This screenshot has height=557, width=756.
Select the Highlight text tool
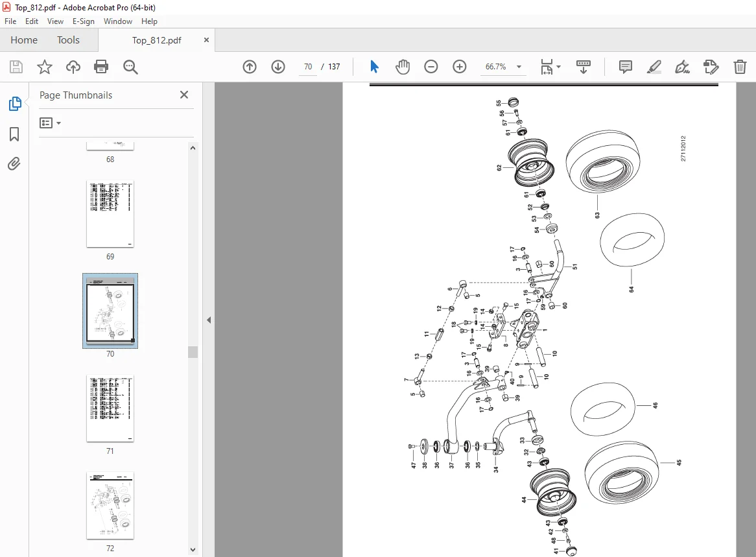coord(654,67)
